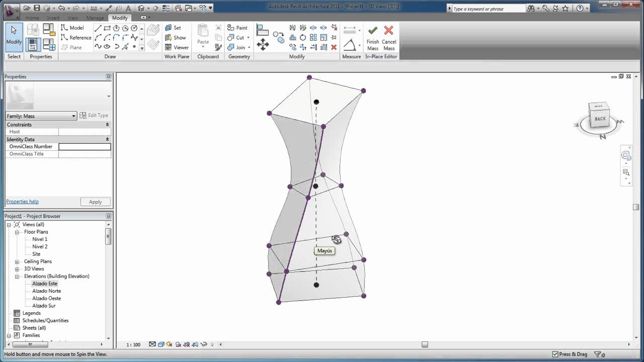This screenshot has width=644, height=362.
Task: Click the Apply button in Properties
Action: pyautogui.click(x=96, y=202)
